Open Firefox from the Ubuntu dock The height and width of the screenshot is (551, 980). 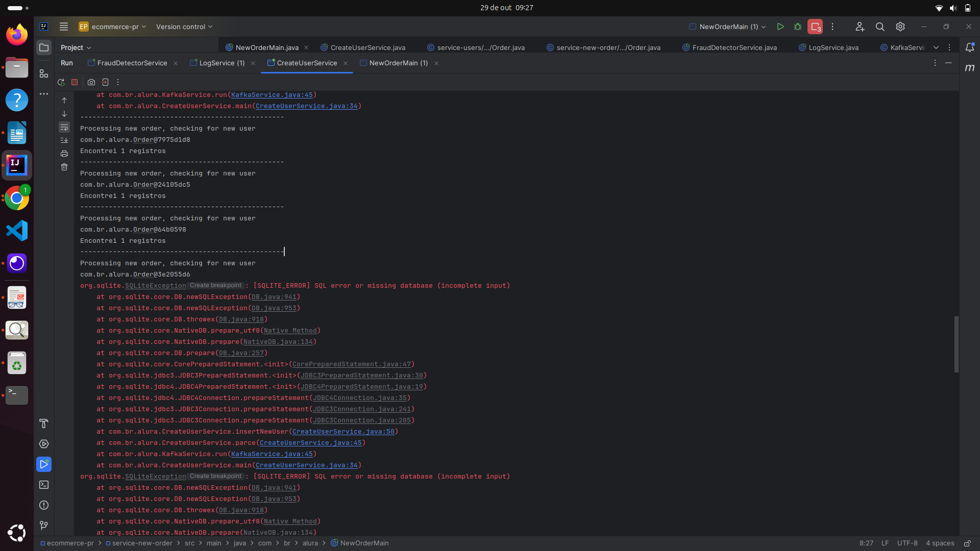click(x=17, y=35)
